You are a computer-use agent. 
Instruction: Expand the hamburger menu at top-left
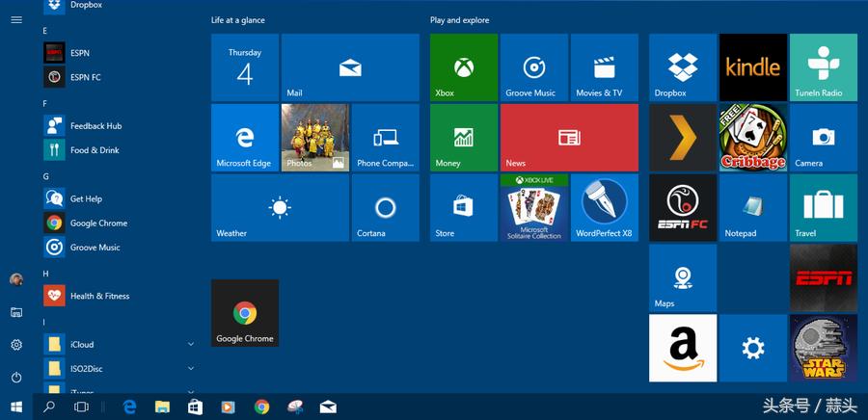click(16, 20)
